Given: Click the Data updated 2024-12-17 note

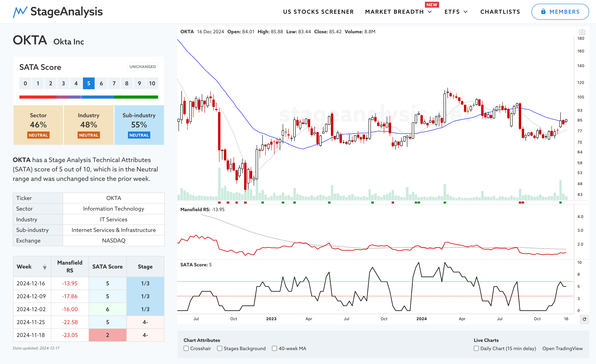Looking at the screenshot, I should pyautogui.click(x=36, y=348).
